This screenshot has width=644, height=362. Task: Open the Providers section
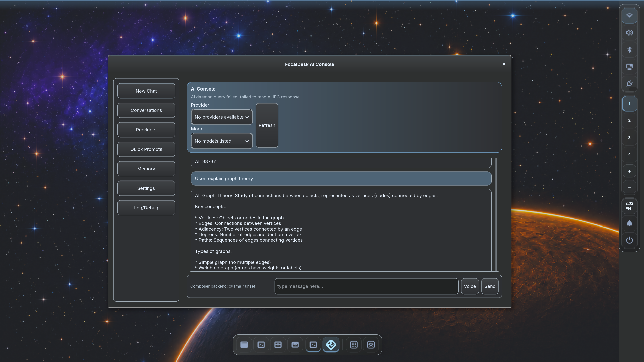tap(146, 130)
